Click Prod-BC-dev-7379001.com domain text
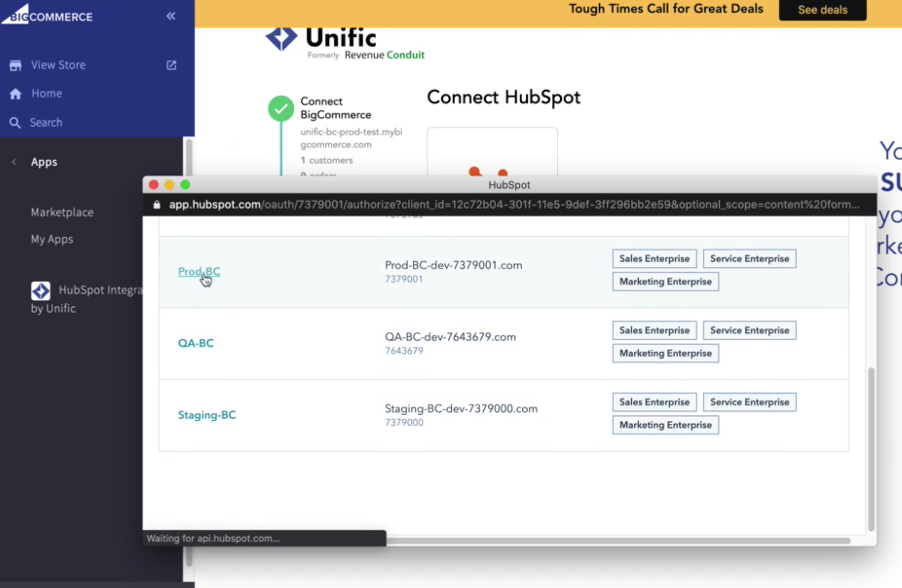 point(453,265)
